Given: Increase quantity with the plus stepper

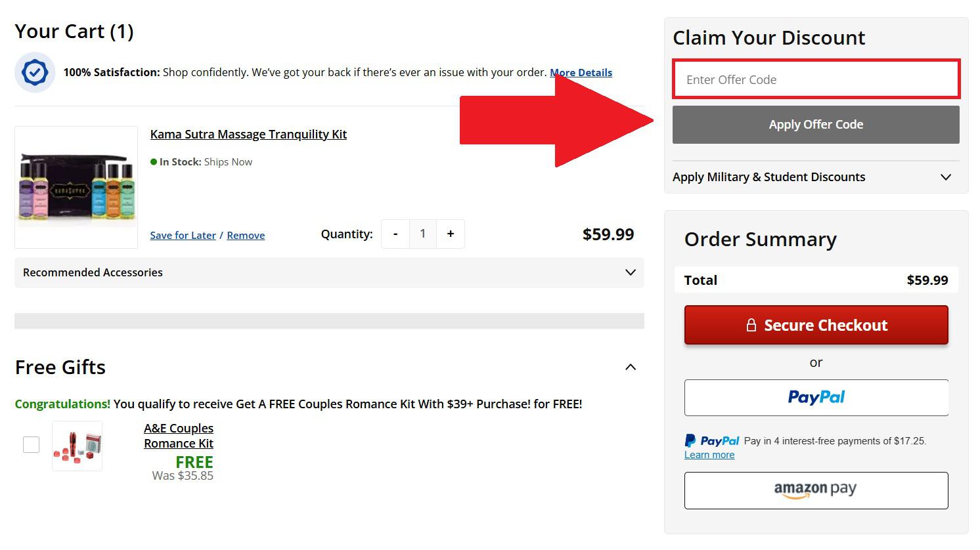Looking at the screenshot, I should coord(451,234).
